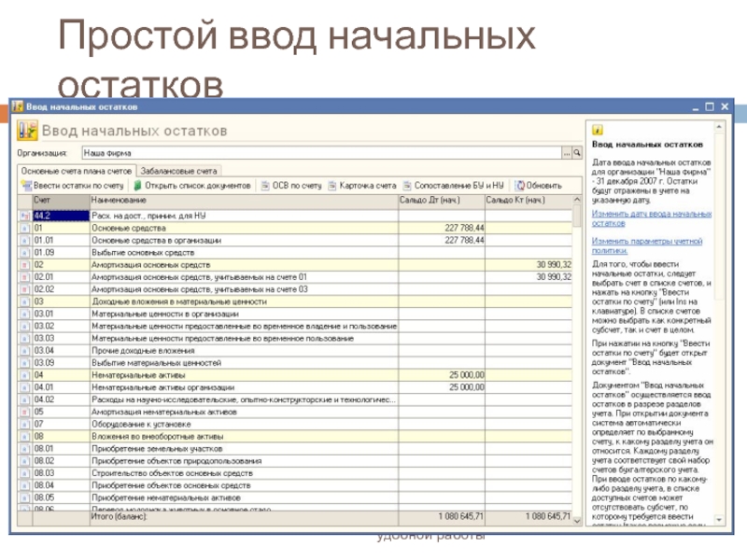The height and width of the screenshot is (560, 747).
Task: Click the Счет column header
Action: (61, 201)
